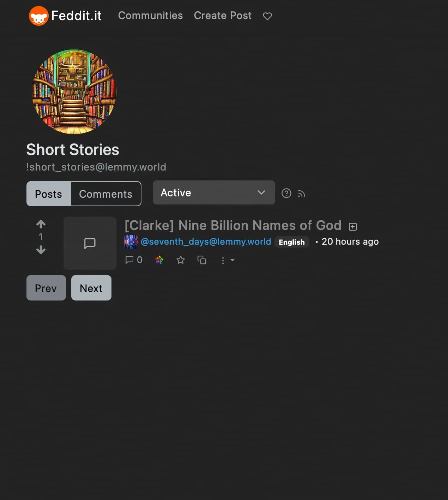Screen dimensions: 448x500
Task: Select the Posts view toggle
Action: [49, 194]
